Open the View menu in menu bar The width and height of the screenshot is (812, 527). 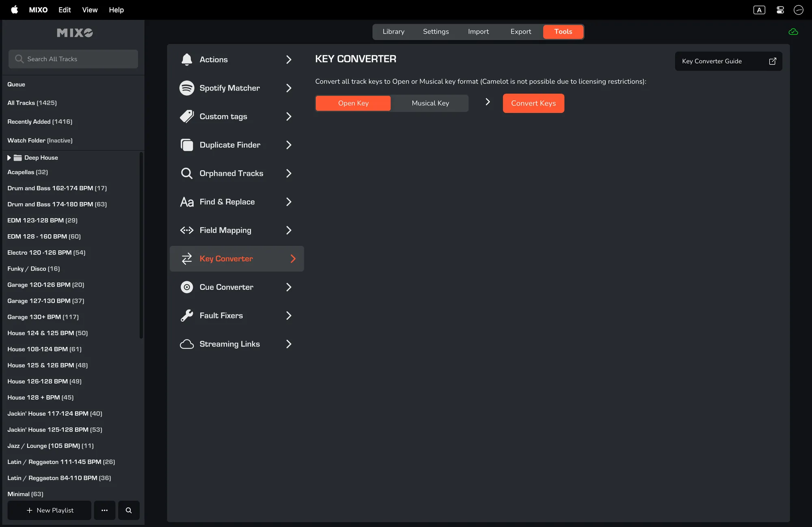click(x=90, y=10)
